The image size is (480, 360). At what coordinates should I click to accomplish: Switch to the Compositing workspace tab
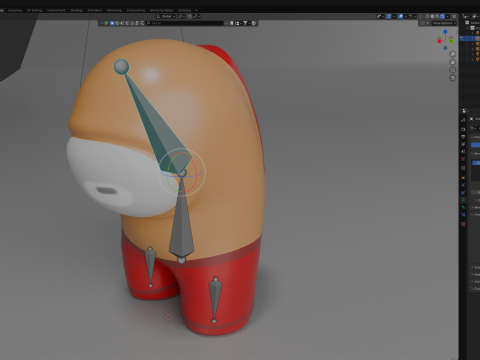click(136, 10)
